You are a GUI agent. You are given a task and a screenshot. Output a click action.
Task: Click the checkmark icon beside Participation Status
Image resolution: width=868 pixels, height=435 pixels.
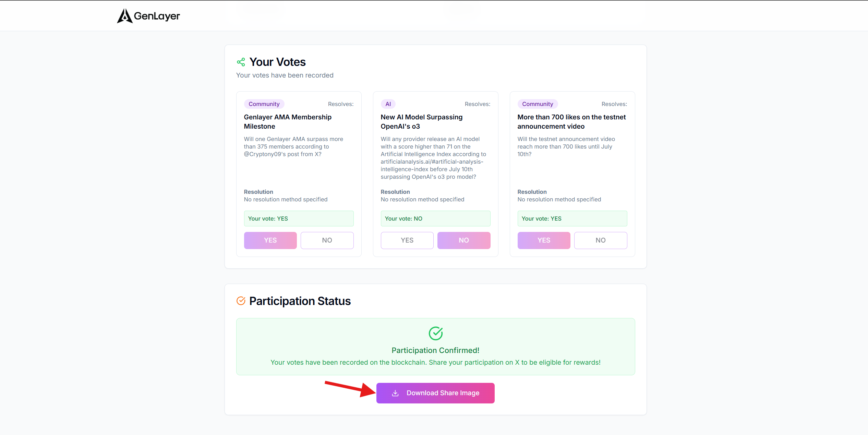241,301
